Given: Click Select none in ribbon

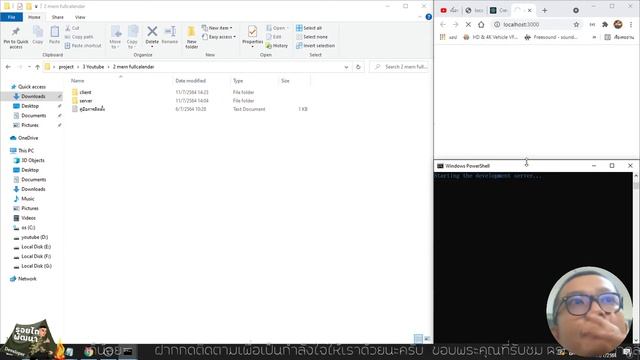Looking at the screenshot, I should pos(311,37).
